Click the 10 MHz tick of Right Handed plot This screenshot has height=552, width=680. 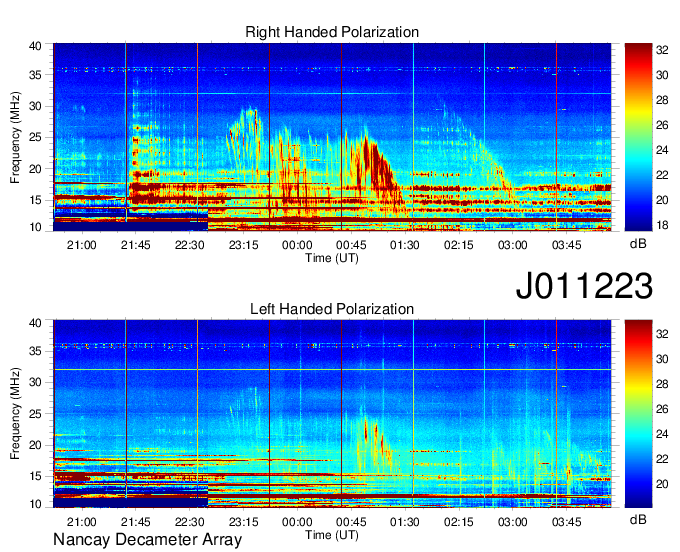tap(36, 227)
